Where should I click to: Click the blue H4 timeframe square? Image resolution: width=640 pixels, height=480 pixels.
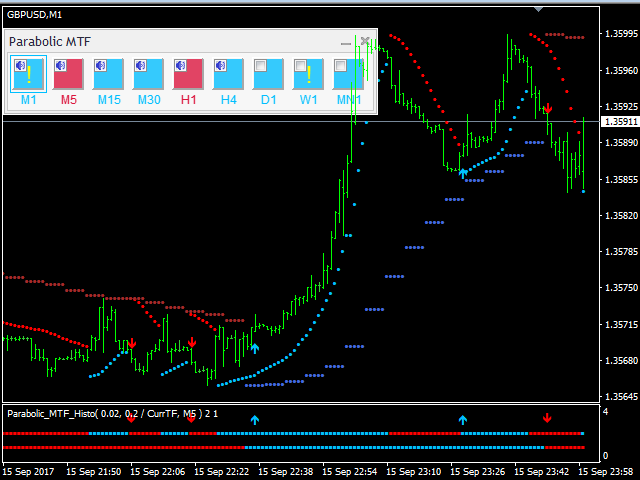[x=229, y=74]
